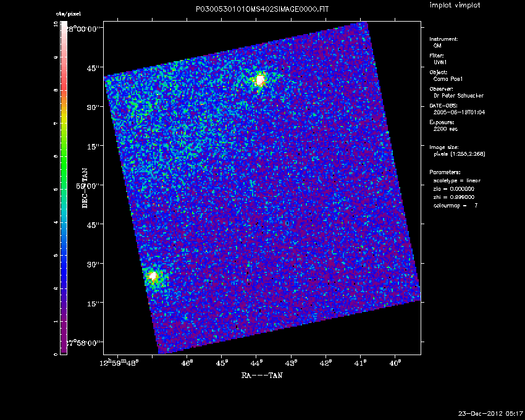Click the 28°00'00" declination tick label

82,29
